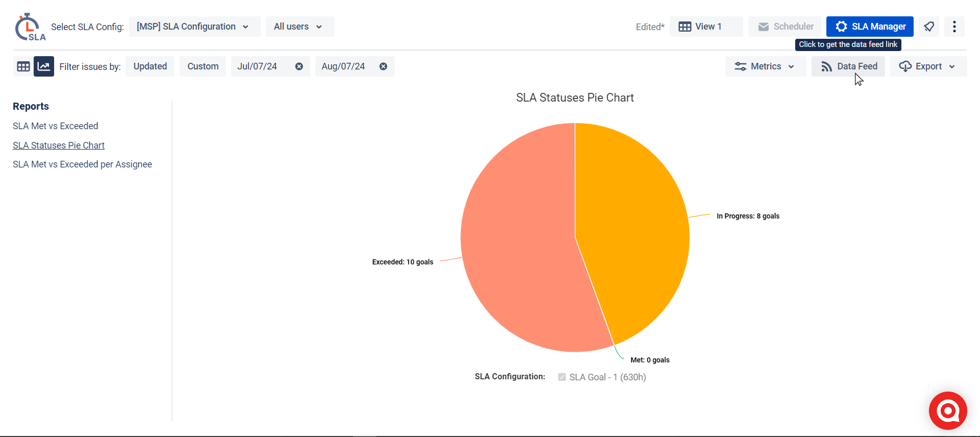Clear the Aug/07/24 end date

coord(383,67)
